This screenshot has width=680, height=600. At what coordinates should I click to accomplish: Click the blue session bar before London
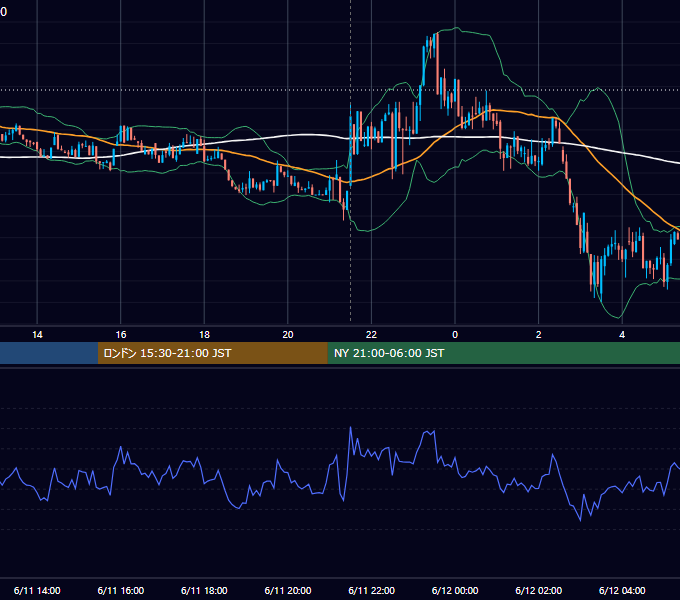49,353
